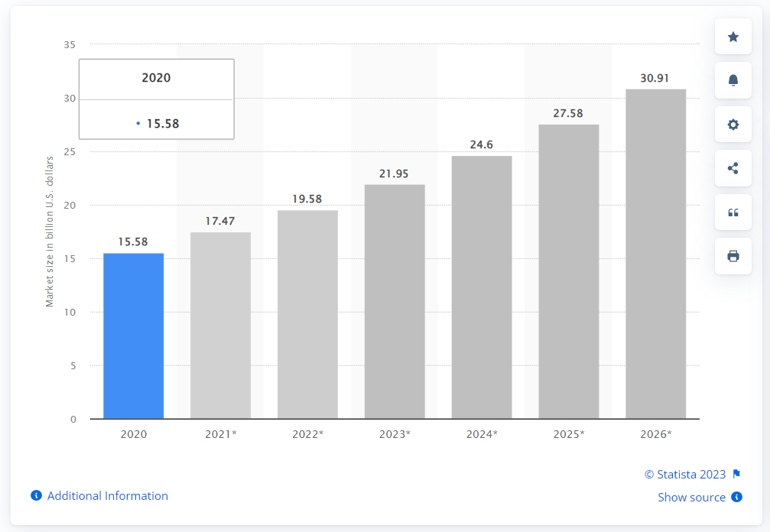Click info icon before Additional Information
The image size is (770, 532).
37,495
